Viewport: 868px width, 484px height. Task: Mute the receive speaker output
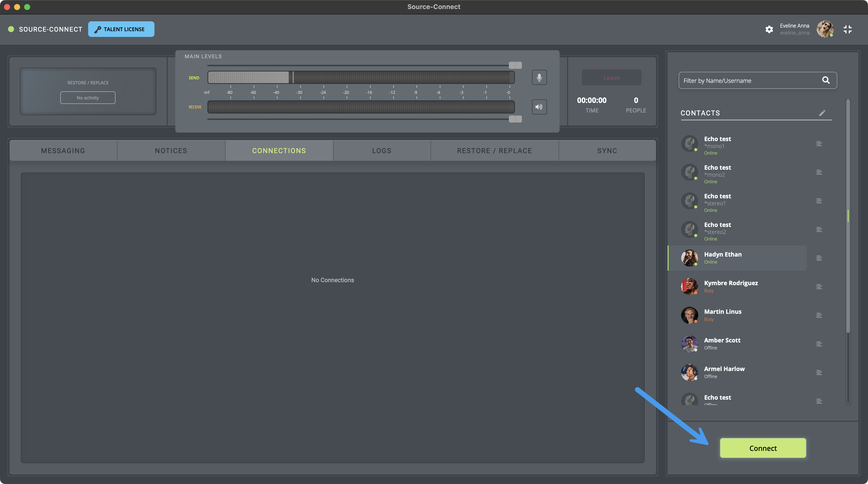click(539, 107)
